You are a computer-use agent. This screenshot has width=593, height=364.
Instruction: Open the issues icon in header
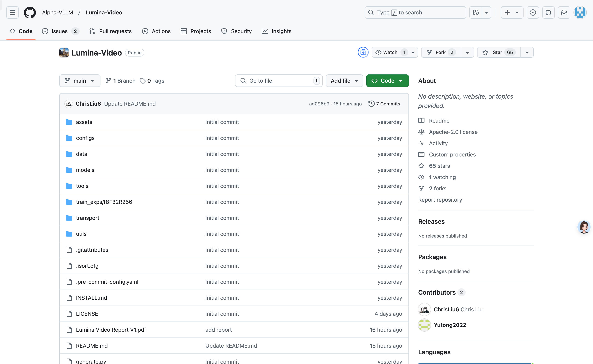pos(533,12)
